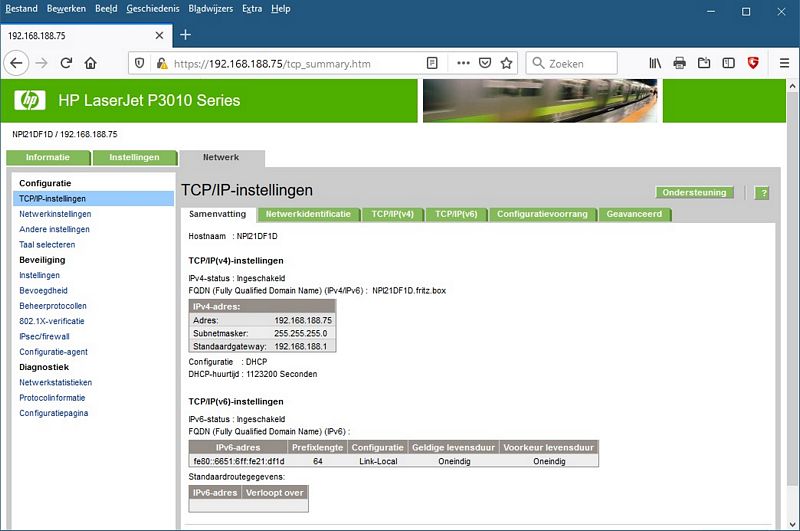
Task: Open the Beeld menu
Action: tap(106, 9)
